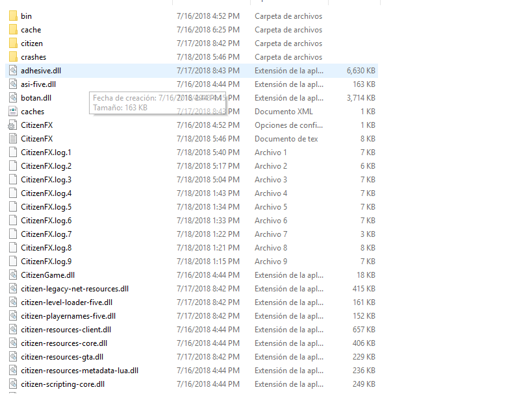Click the caches XML document icon
The image size is (532, 405).
click(x=12, y=111)
